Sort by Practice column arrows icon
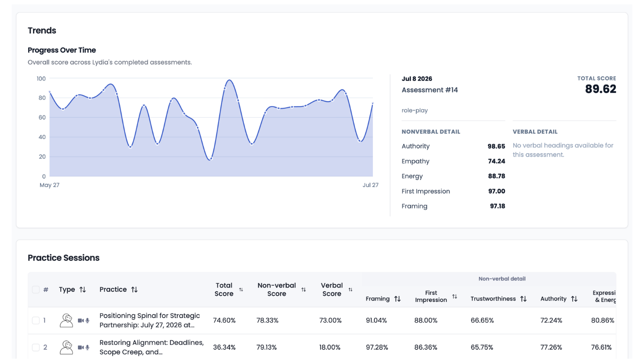Screen dimensions: 644x363 point(134,290)
